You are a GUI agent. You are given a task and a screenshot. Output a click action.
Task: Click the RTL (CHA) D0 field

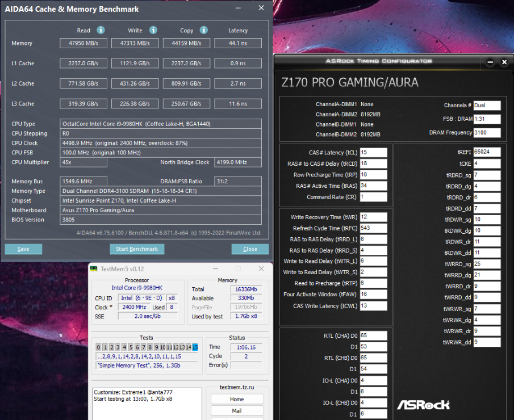(x=373, y=335)
